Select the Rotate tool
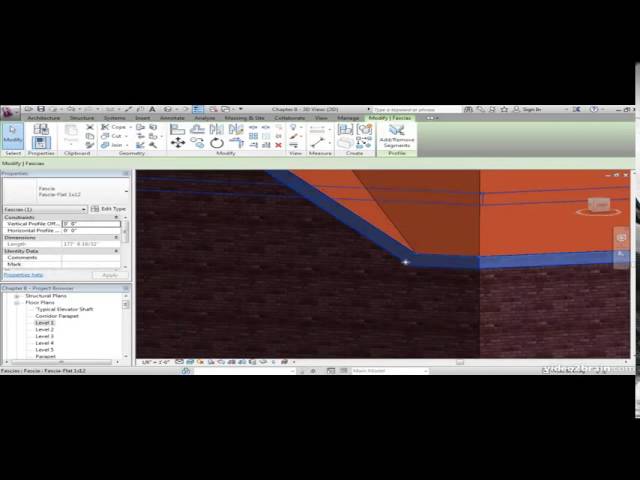The height and width of the screenshot is (480, 640). tap(217, 143)
